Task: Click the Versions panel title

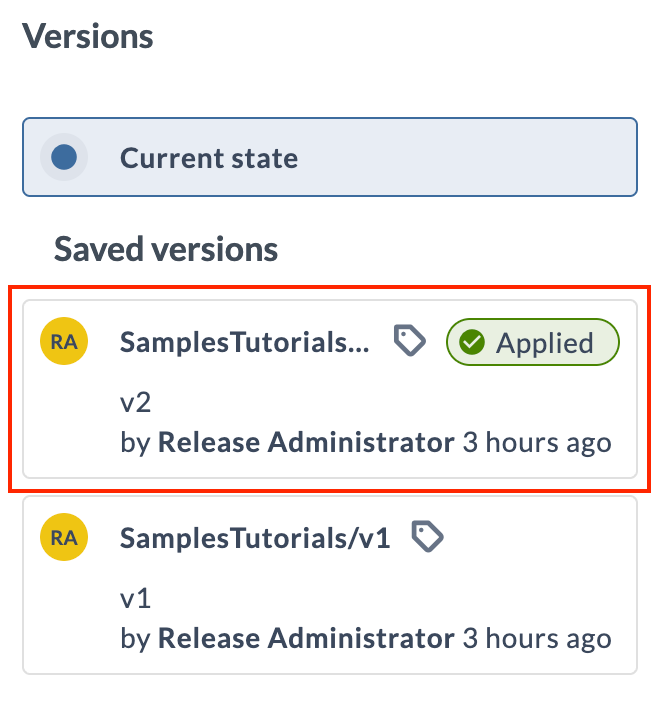Action: (x=88, y=37)
